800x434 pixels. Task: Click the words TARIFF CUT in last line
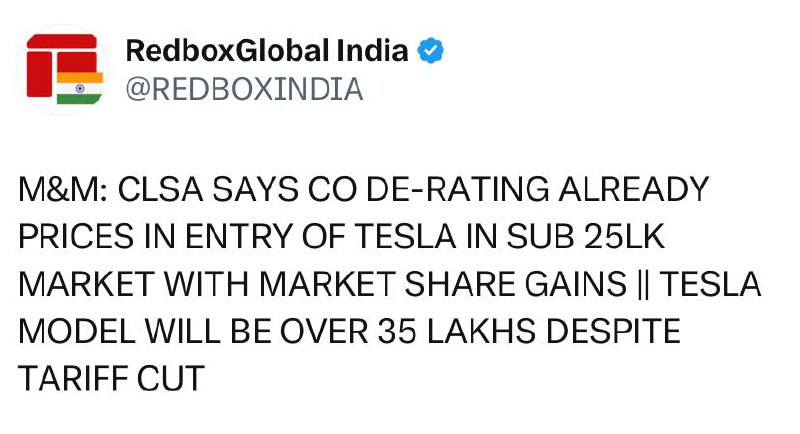point(111,378)
